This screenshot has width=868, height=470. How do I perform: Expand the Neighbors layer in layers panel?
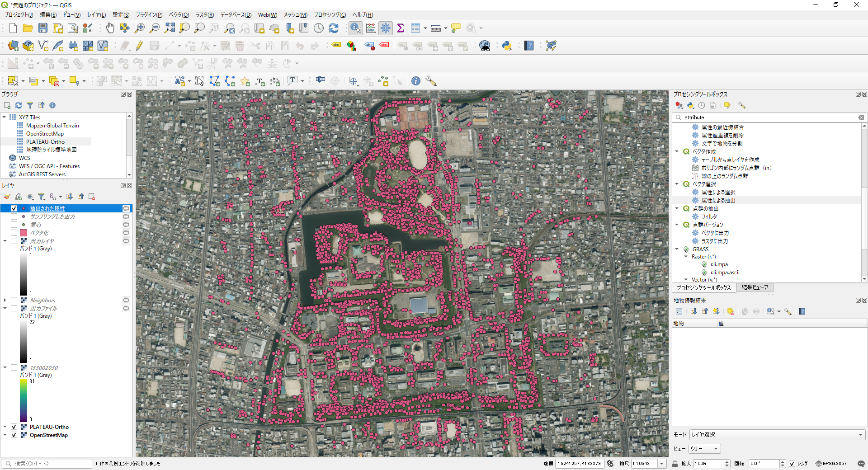[5, 300]
